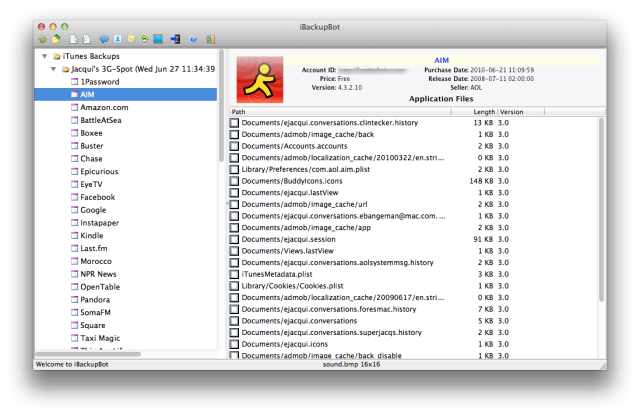Select the Documents/ejacqui.lastView row
640x416 pixels.
click(x=413, y=193)
